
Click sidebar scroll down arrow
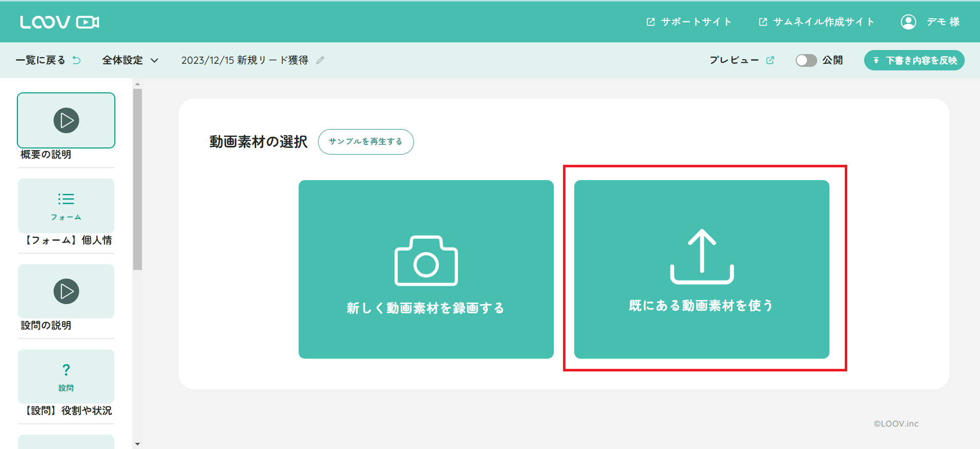click(x=137, y=444)
